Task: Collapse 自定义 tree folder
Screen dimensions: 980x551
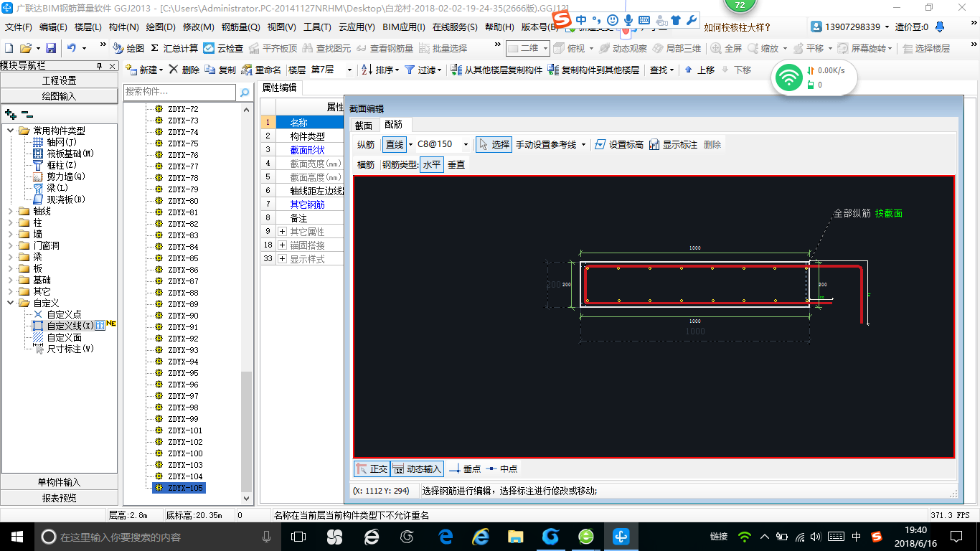Action: tap(10, 303)
